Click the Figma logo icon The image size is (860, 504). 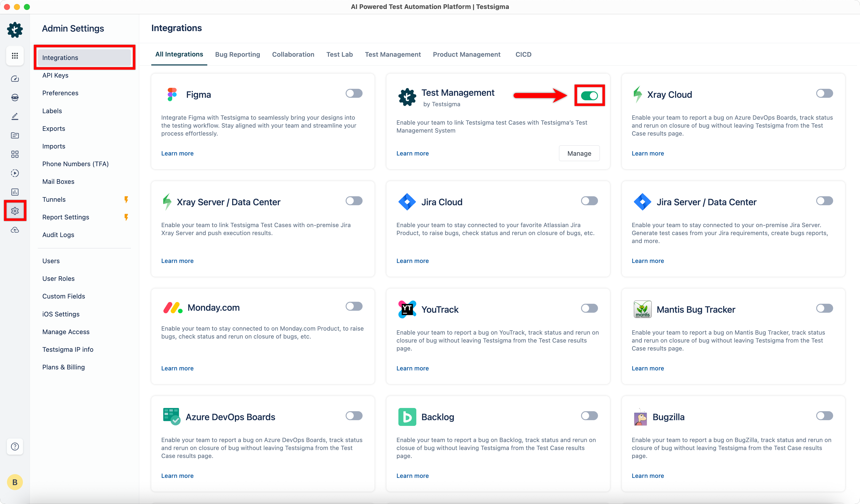point(172,95)
